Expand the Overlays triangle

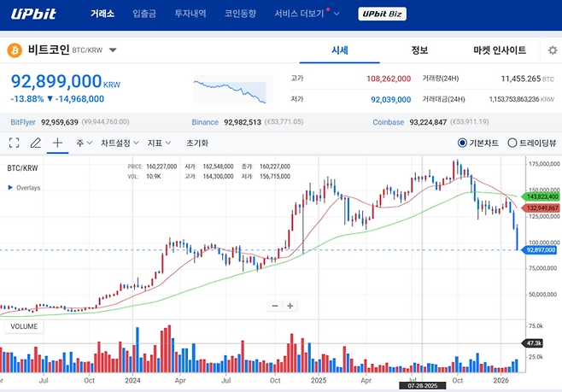point(10,187)
